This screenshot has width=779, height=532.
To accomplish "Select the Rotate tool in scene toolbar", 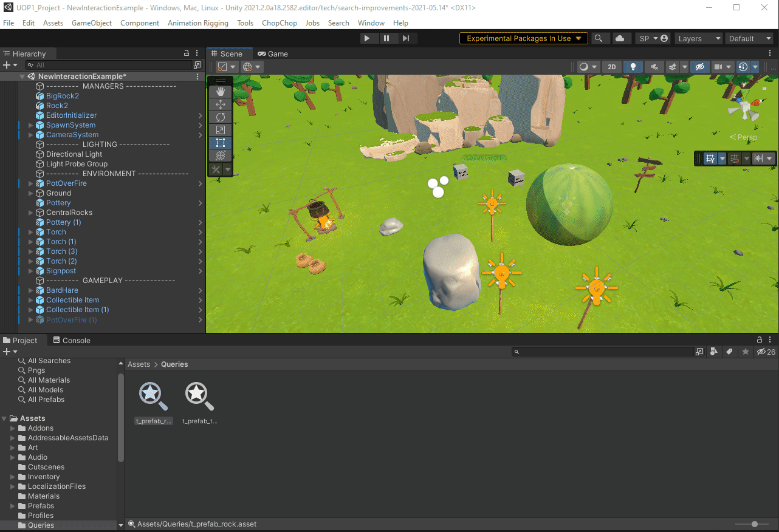I will tap(220, 117).
